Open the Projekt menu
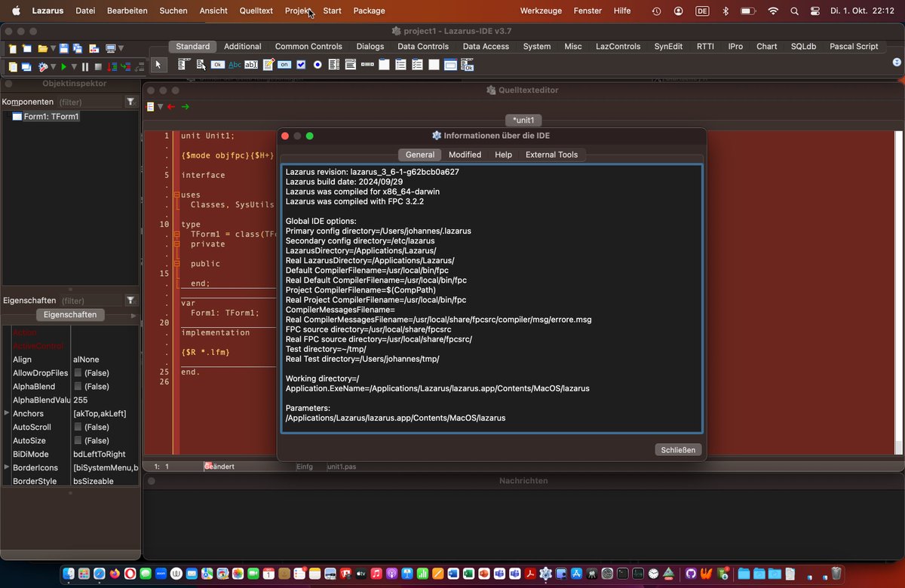The image size is (905, 588). pos(297,11)
